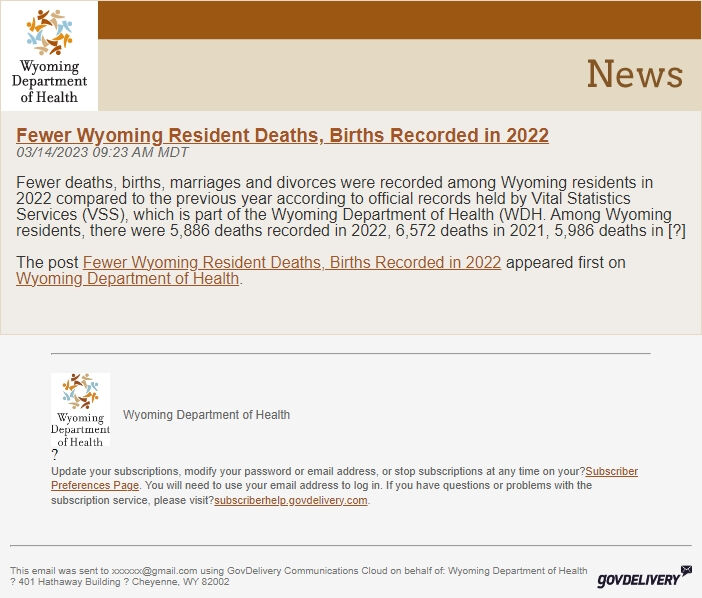Screen dimensions: 702x598
Task: Click the article summary paragraph starting 'Fewer deaths, births'
Action: 351,206
